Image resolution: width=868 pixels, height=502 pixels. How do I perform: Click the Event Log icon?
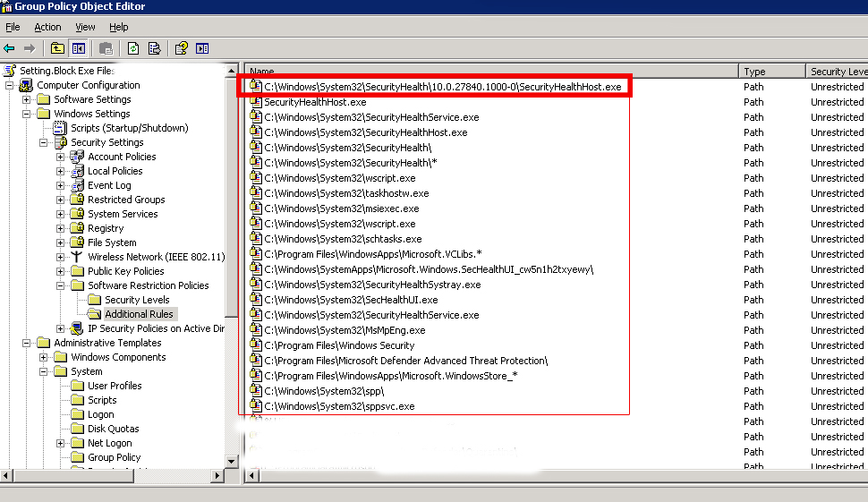77,185
